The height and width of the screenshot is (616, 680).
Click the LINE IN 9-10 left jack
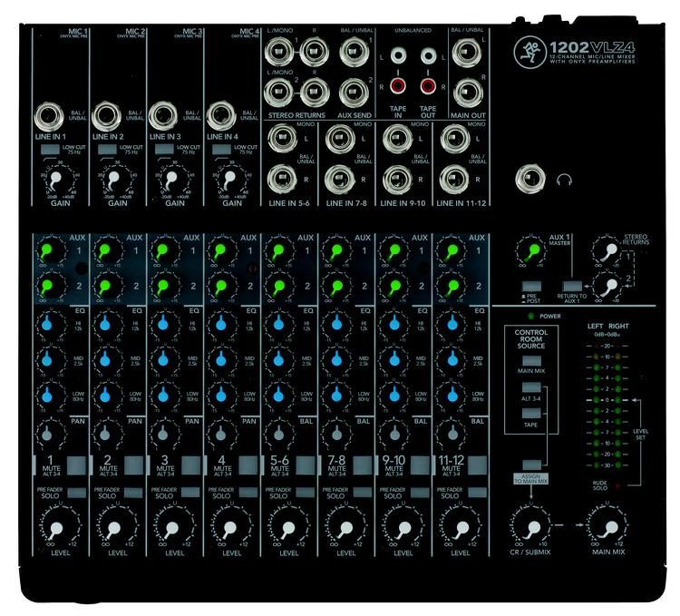tap(397, 138)
